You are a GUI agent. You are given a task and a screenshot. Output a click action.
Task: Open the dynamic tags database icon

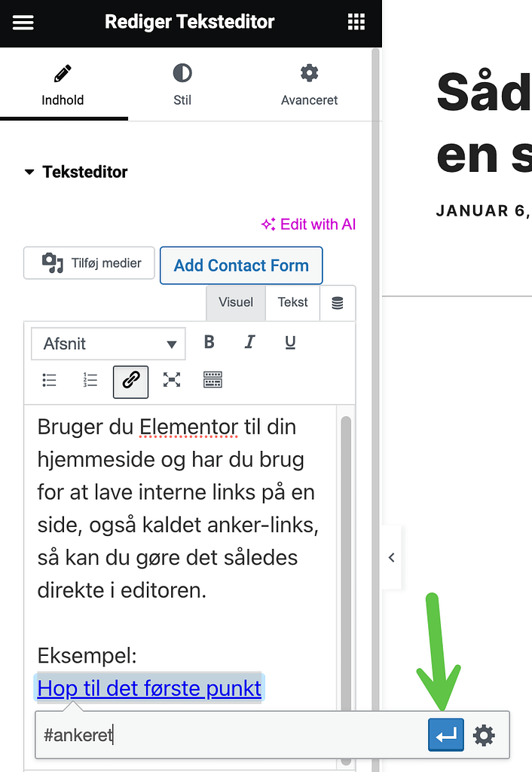click(338, 303)
